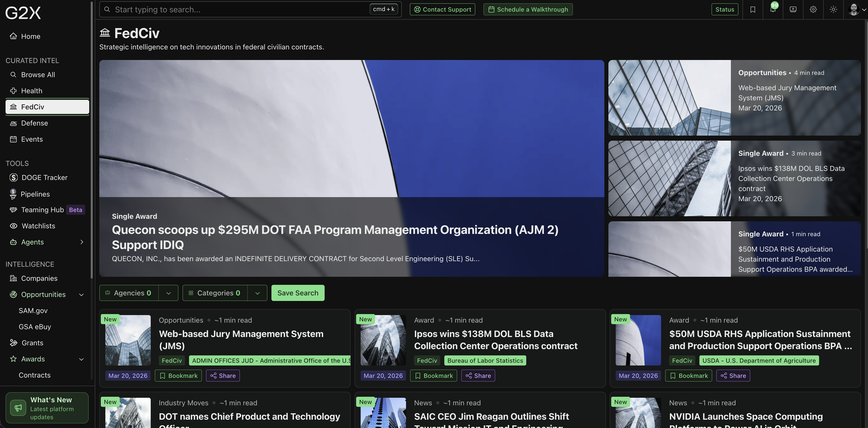The width and height of the screenshot is (868, 428).
Task: Open Pipelines tool
Action: point(47,194)
